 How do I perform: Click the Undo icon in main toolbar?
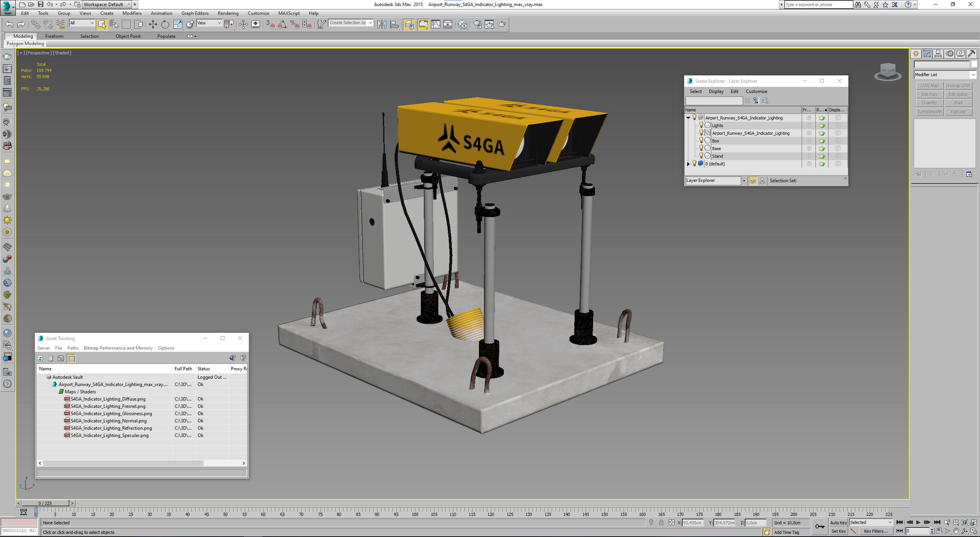click(9, 25)
